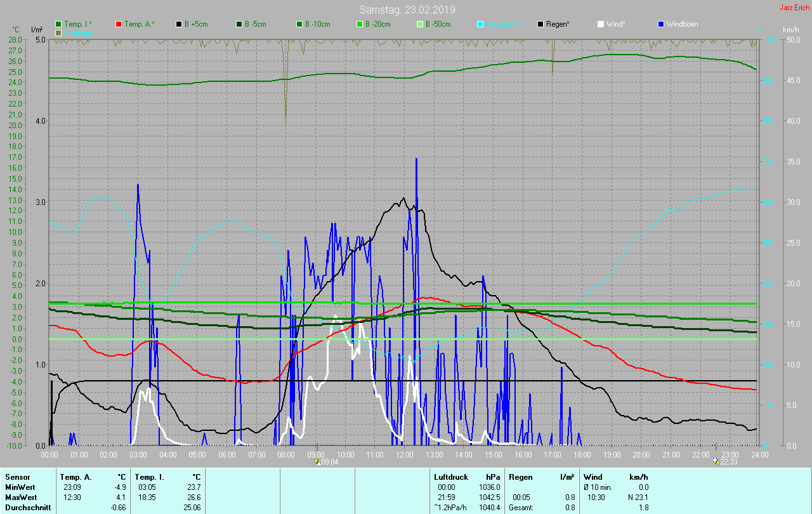This screenshot has width=812, height=514.
Task: Toggle the blue Windböen legend entry
Action: pyautogui.click(x=661, y=24)
